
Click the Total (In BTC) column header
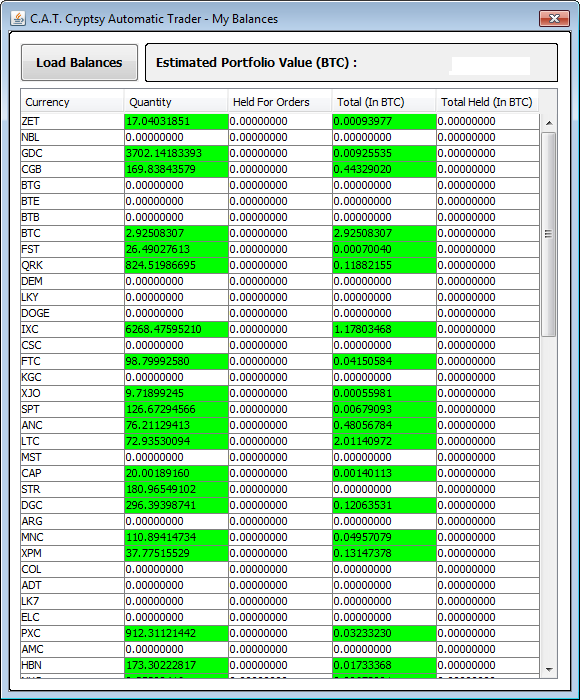(384, 102)
